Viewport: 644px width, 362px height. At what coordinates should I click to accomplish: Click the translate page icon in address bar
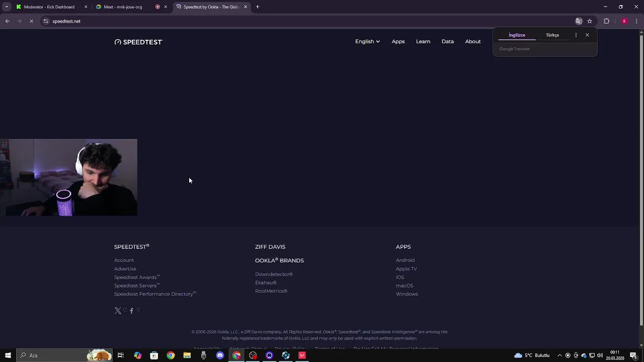(x=579, y=21)
